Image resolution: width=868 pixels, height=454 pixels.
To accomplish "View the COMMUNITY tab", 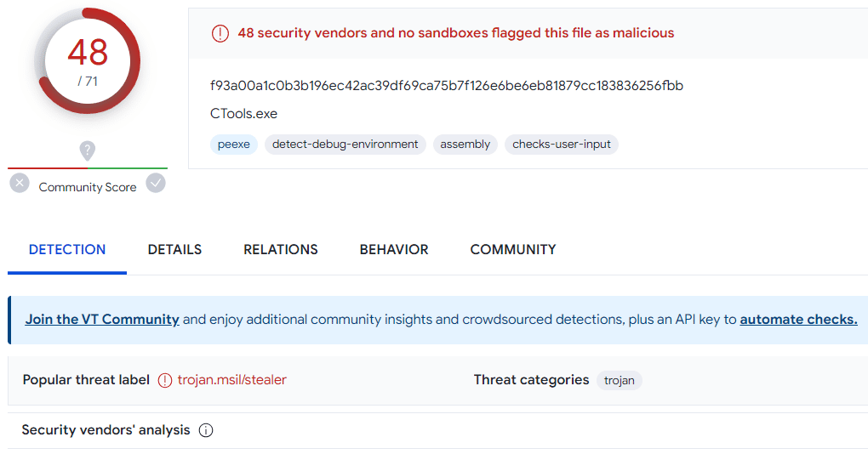I will 513,249.
